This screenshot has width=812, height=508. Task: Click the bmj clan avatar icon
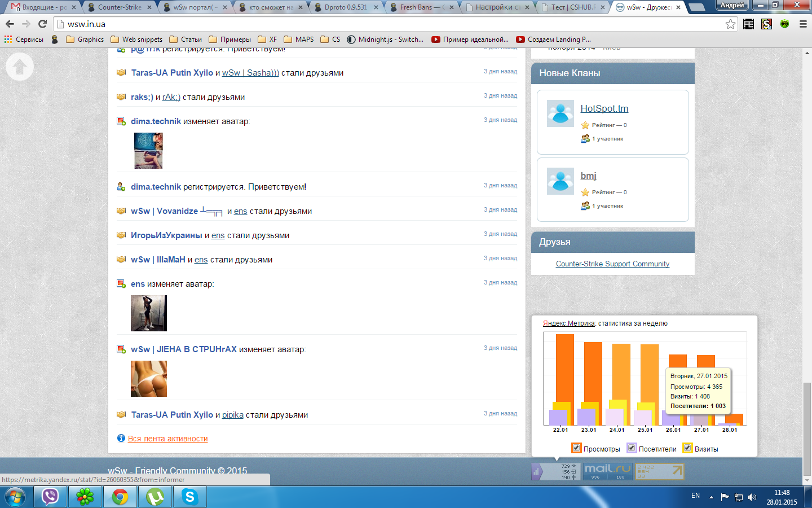click(561, 181)
